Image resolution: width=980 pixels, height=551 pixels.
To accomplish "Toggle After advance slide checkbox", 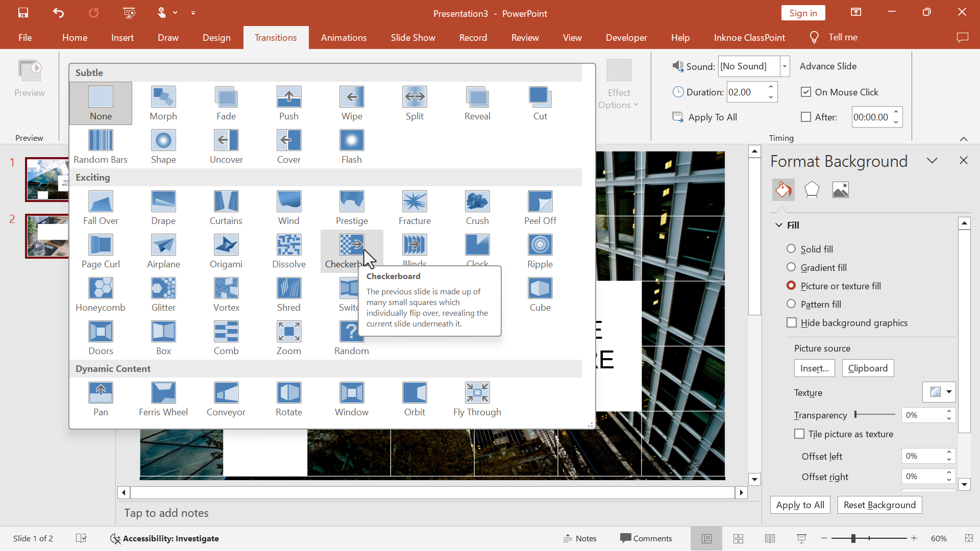I will 805,116.
